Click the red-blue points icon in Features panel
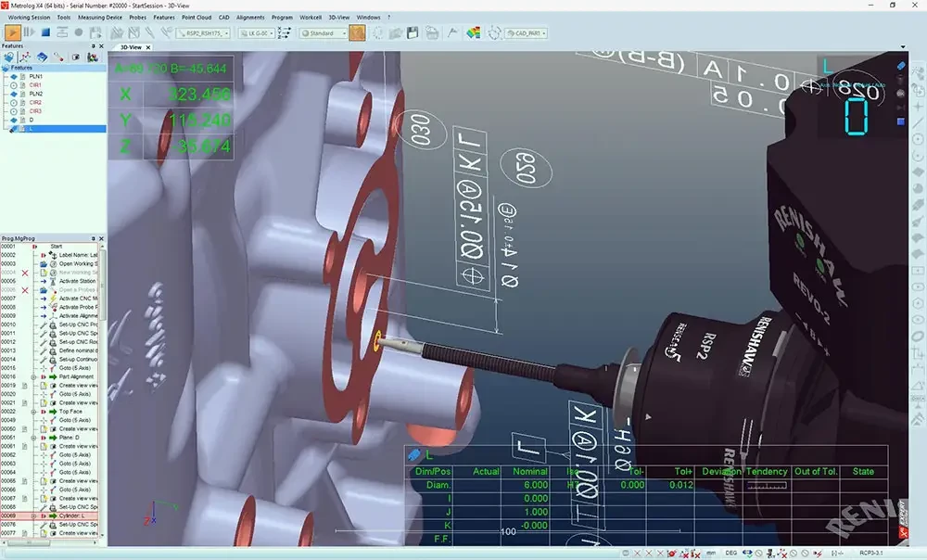Screen dimensions: 927x560 point(25,57)
